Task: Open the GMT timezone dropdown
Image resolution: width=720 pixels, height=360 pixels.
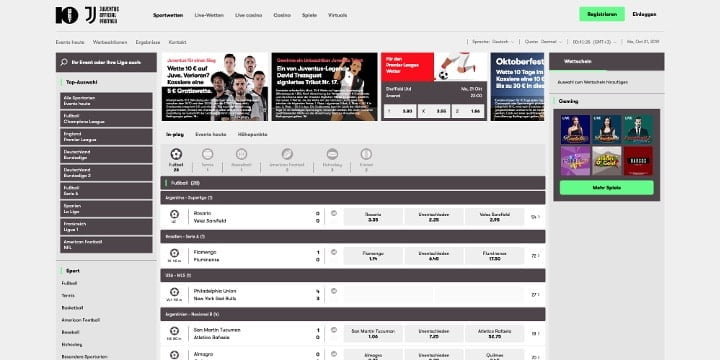Action: (594, 42)
